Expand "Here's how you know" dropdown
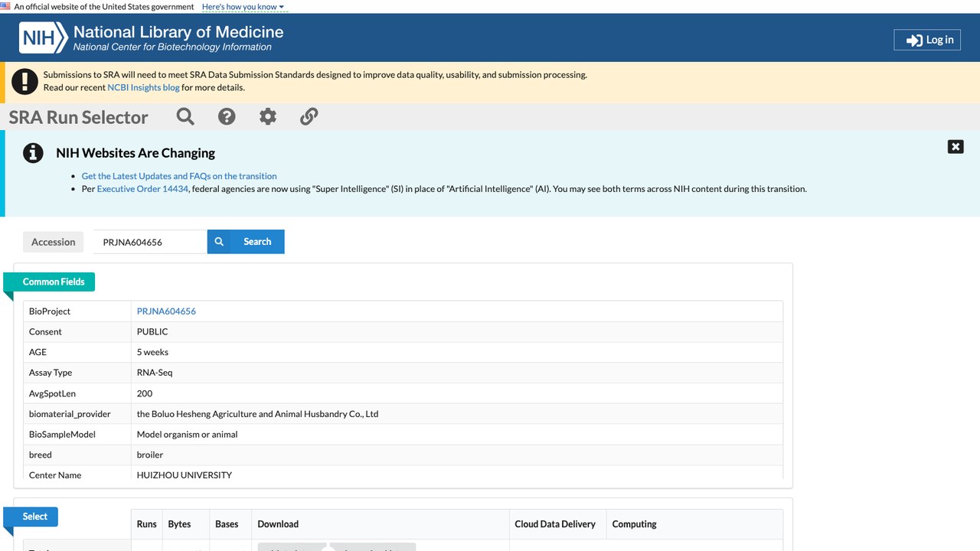 point(243,7)
